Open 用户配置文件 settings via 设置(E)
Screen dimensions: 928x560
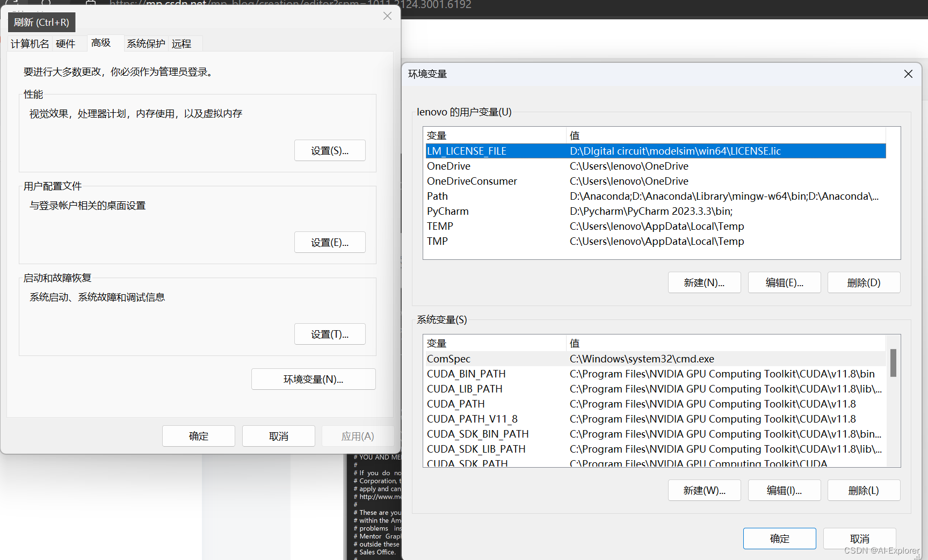(329, 242)
